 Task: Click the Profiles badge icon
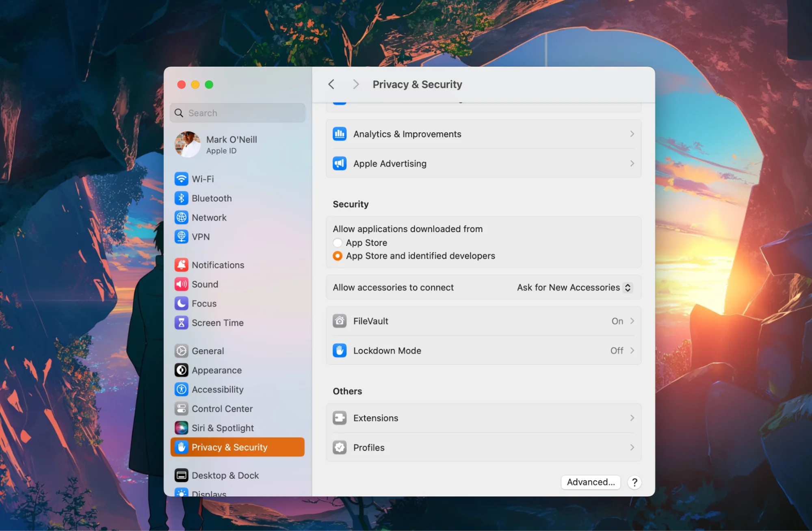click(339, 447)
